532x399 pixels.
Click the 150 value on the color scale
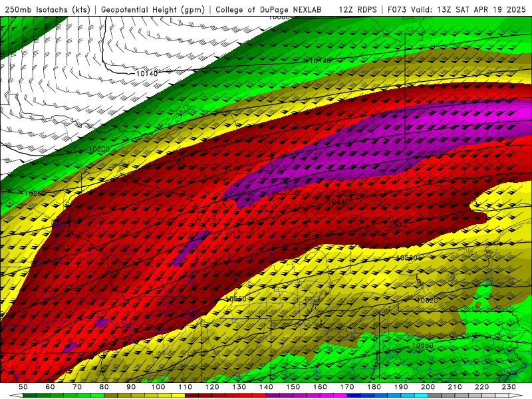coord(293,387)
